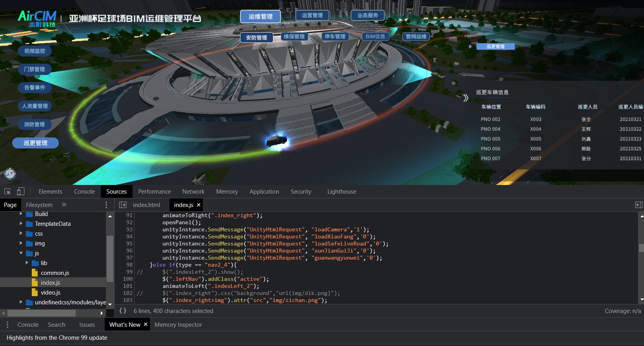Open the Search drawer tab
Screen dimensions: 644x346
[x=56, y=325]
